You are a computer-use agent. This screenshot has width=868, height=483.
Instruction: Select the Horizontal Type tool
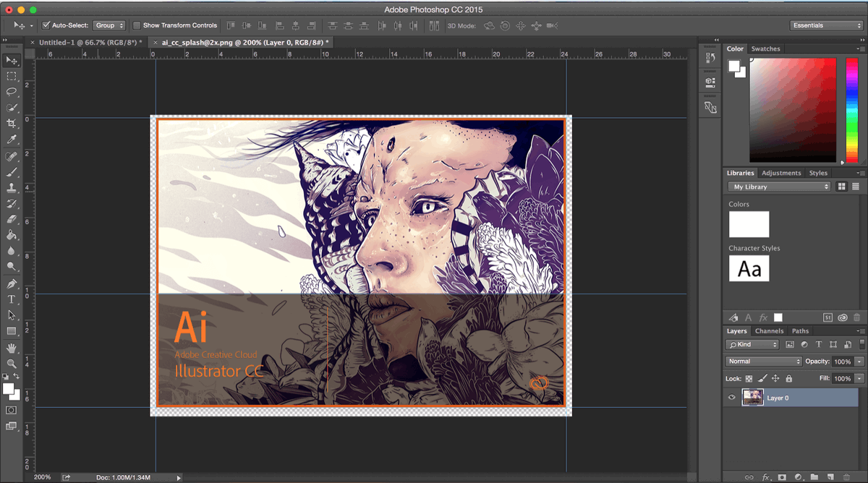pos(12,300)
